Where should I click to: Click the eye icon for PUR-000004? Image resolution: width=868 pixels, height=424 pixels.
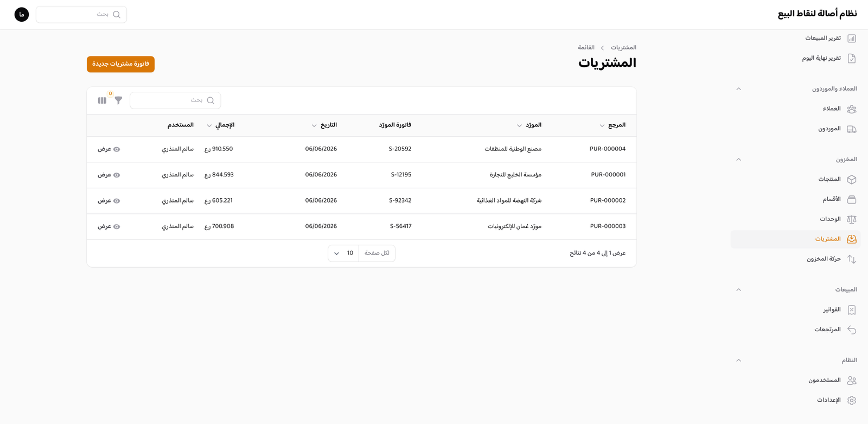(117, 149)
